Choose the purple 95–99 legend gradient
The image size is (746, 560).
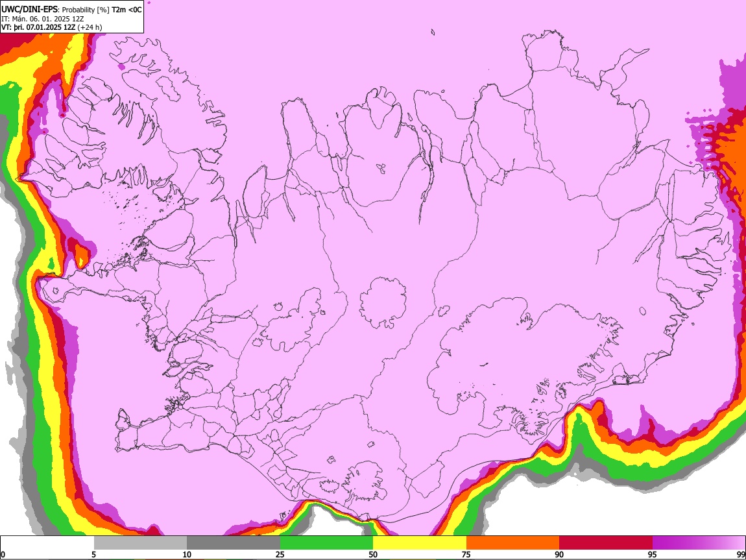(x=699, y=542)
